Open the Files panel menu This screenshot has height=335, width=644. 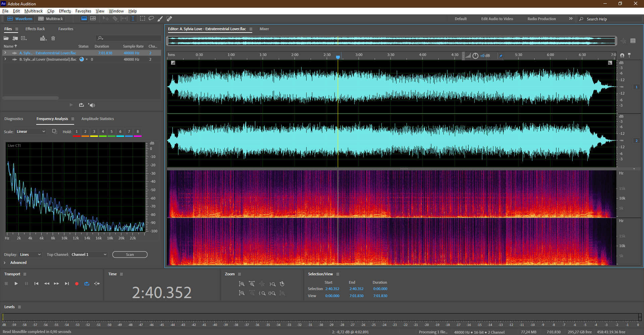(x=17, y=29)
